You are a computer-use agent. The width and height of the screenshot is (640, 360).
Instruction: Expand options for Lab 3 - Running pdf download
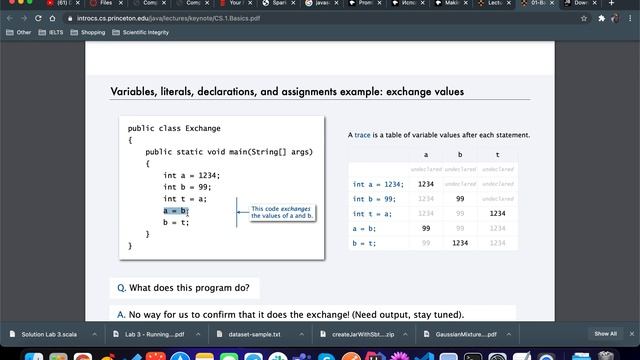point(198,334)
